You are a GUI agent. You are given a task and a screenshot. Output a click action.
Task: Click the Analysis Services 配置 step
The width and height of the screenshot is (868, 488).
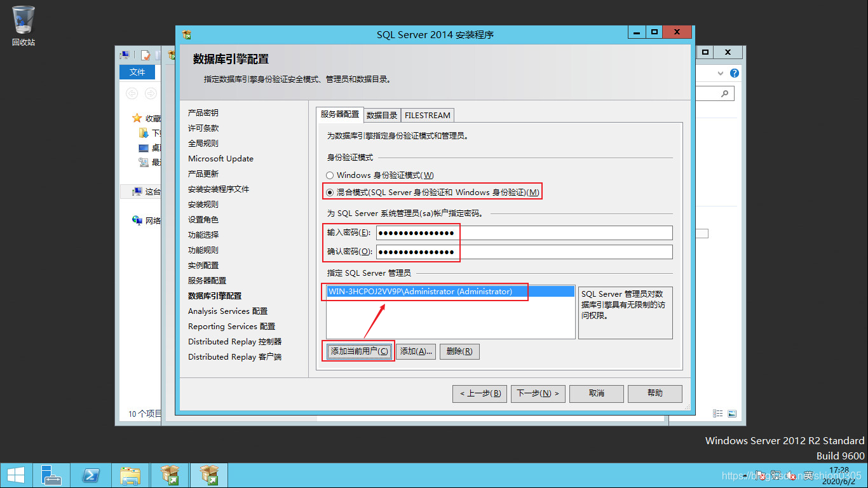228,311
